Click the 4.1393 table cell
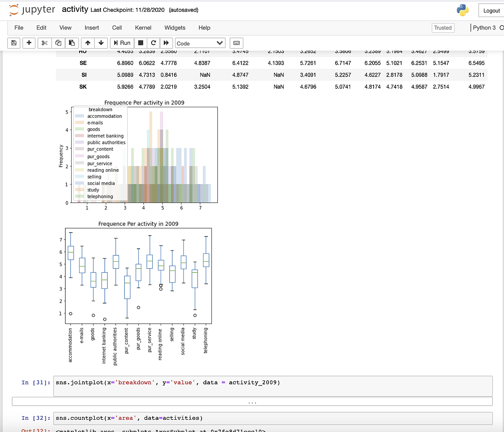Viewport: 504px width, 432px height. pos(276,63)
